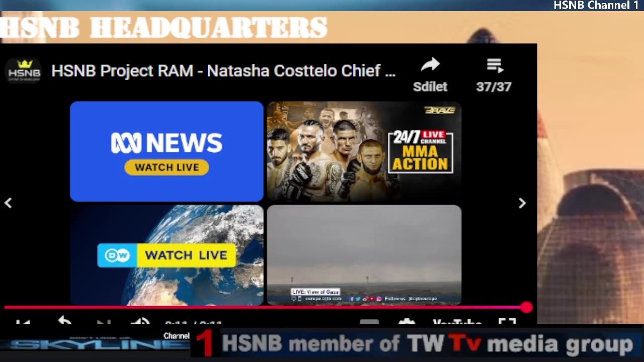Click the red progress bar scrubber handle

(x=526, y=307)
